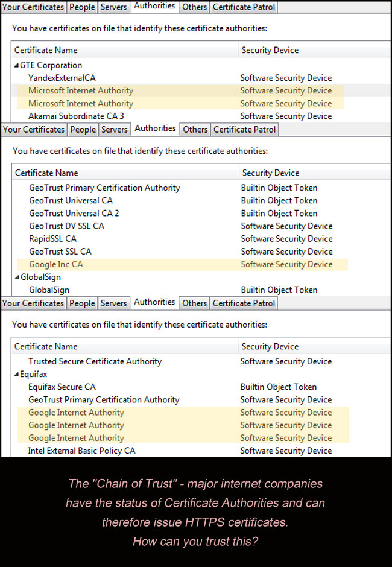Collapse the Equifax tree group
The height and width of the screenshot is (567, 392).
click(16, 374)
